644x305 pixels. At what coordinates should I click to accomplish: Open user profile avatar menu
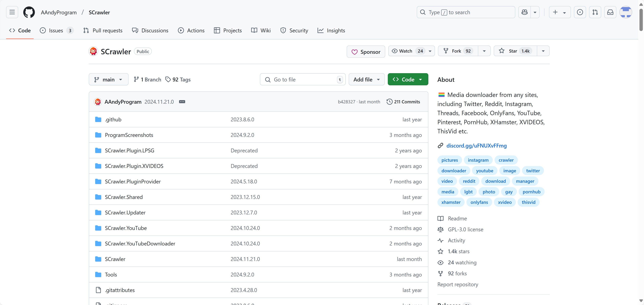(626, 12)
